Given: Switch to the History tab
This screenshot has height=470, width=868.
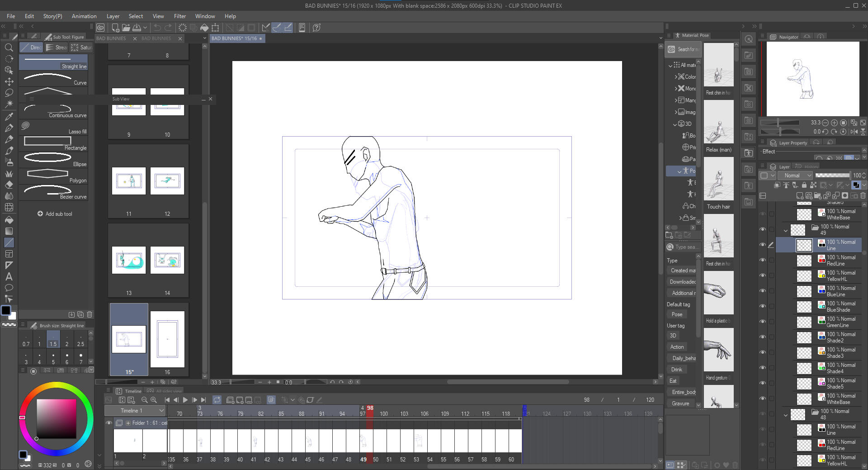Looking at the screenshot, I should coord(810,166).
